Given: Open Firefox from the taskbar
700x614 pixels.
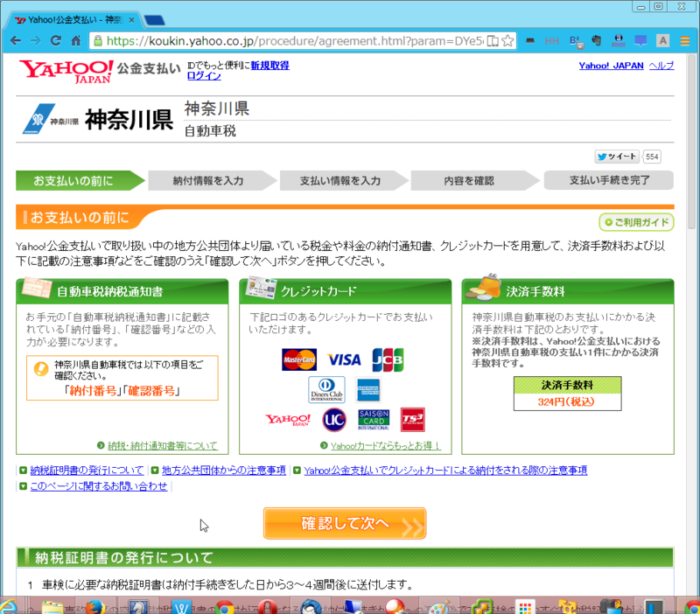Looking at the screenshot, I should pos(95,607).
